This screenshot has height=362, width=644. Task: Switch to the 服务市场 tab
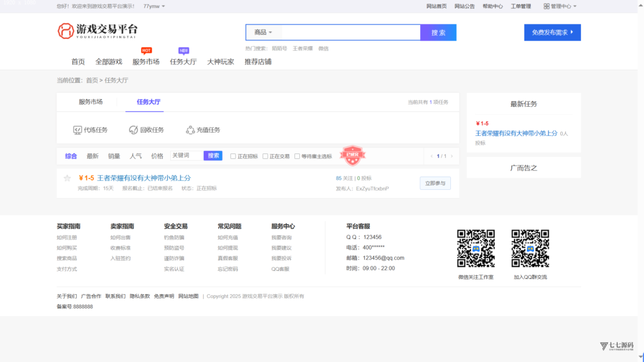tap(91, 102)
